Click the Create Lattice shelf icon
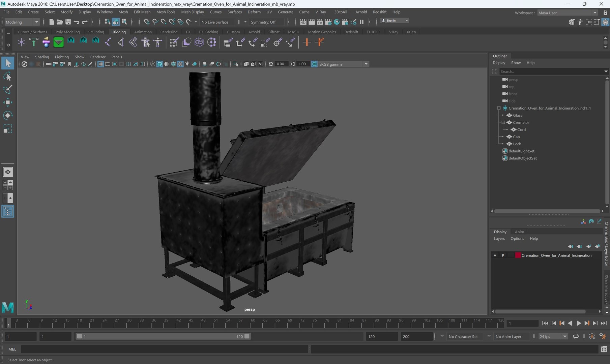610x364 pixels. [x=199, y=42]
